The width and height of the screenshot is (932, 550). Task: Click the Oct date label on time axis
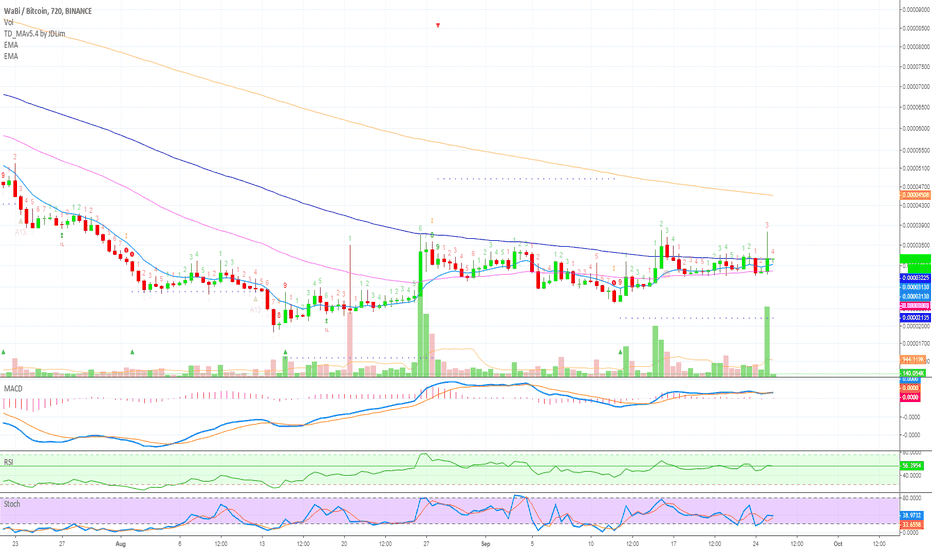click(837, 543)
